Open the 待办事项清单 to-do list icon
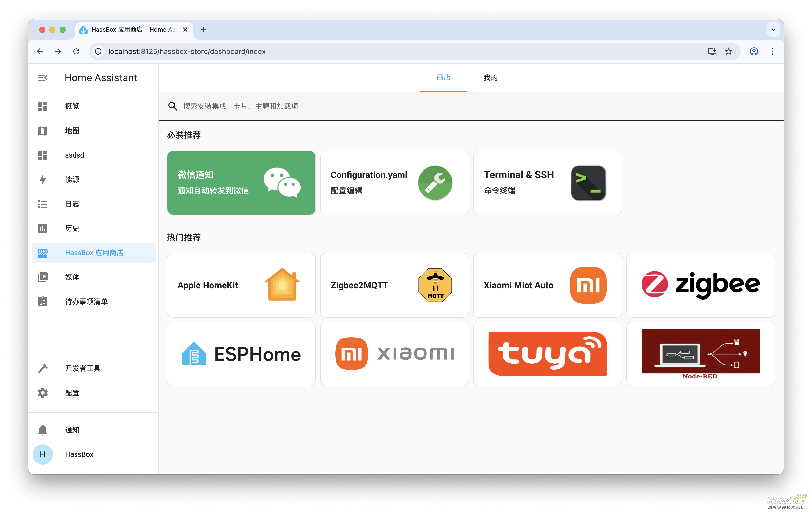812x512 pixels. click(x=42, y=302)
